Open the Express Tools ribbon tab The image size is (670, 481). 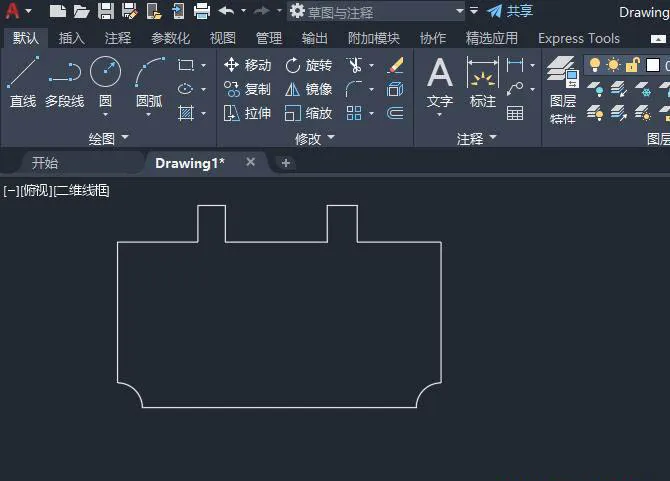click(x=579, y=38)
